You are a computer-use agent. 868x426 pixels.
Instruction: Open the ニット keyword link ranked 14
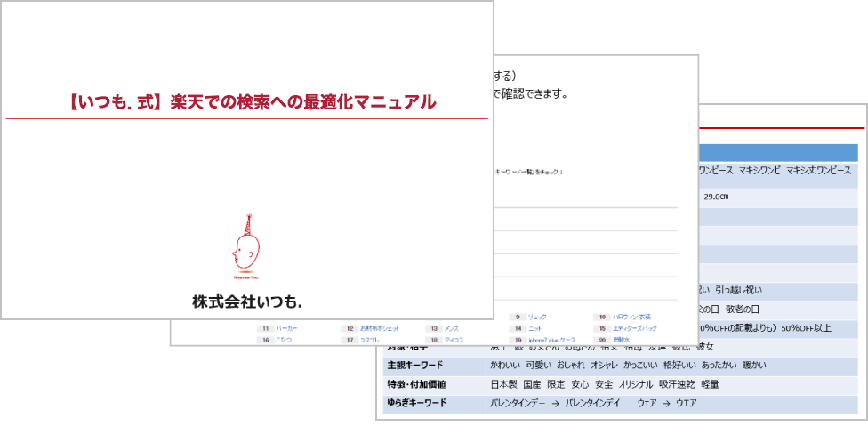(x=535, y=329)
